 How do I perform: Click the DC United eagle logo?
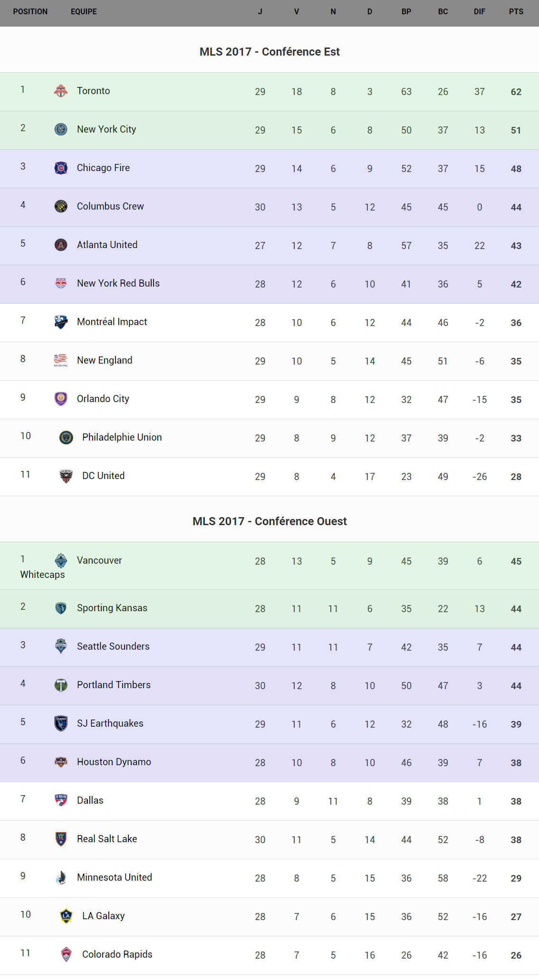[66, 476]
